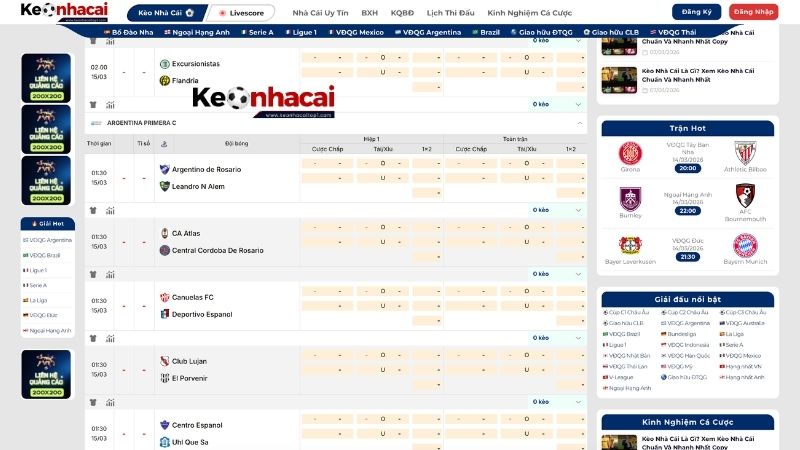This screenshot has width=800, height=450.
Task: Click stats chart icon under Excursionistas match
Action: tap(110, 105)
